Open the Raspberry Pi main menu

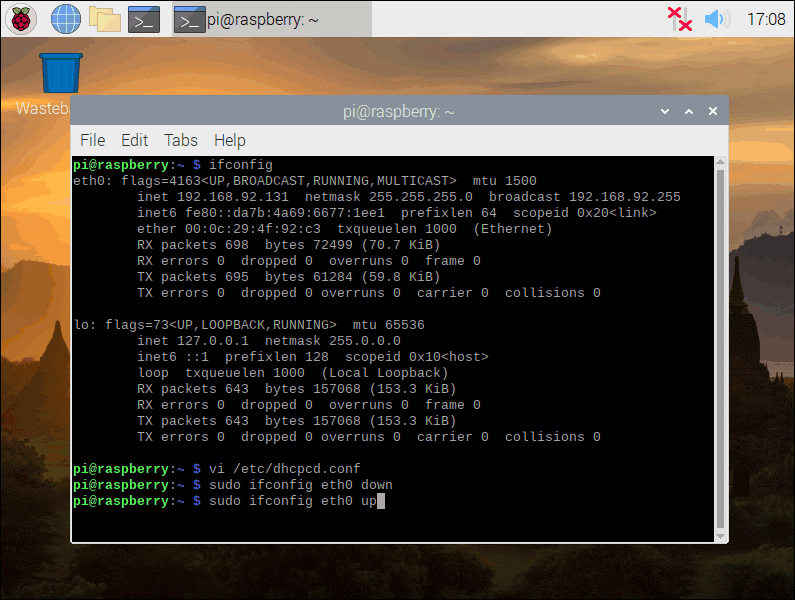[x=21, y=19]
